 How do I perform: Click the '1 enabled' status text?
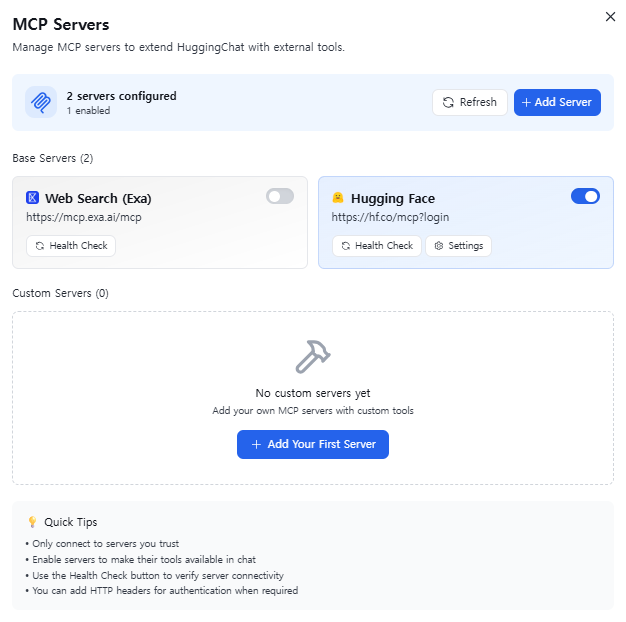coord(88,111)
